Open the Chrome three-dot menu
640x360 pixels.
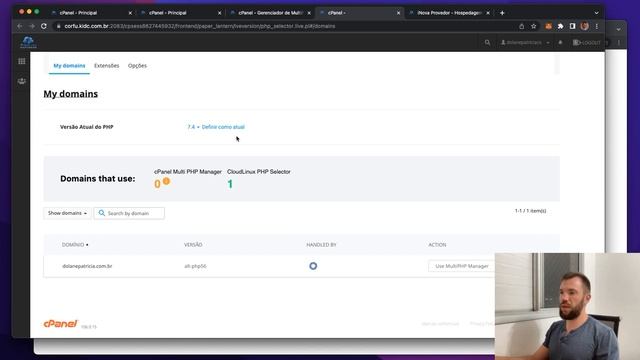(x=596, y=26)
